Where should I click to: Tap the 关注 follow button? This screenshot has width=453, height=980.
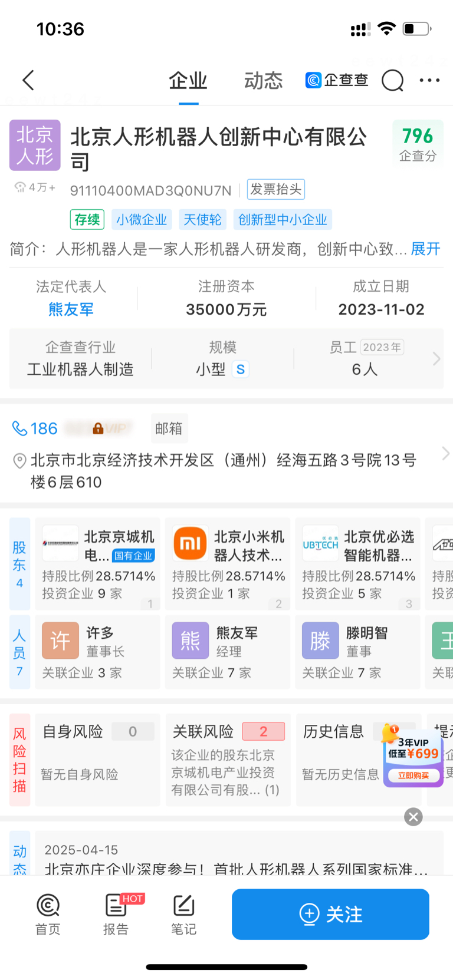pos(330,914)
